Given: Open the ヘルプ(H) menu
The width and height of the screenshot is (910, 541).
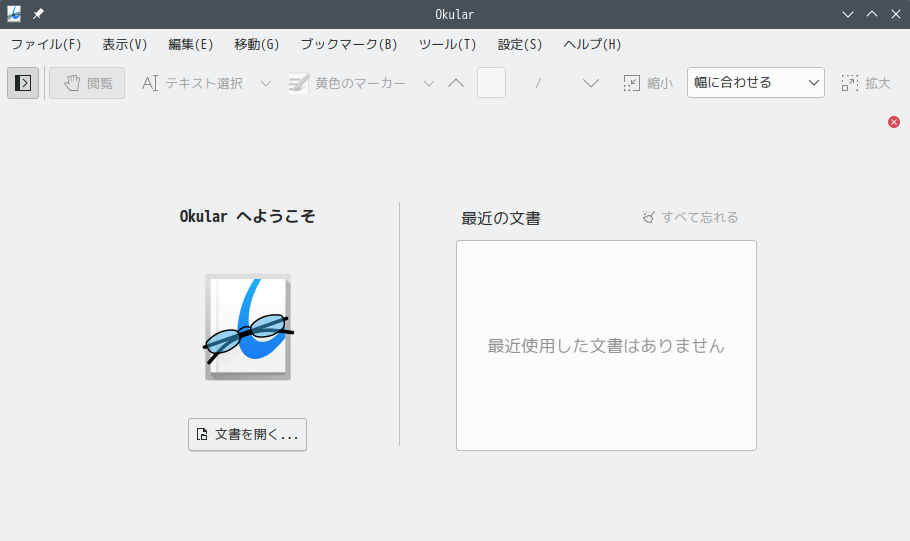Looking at the screenshot, I should [x=592, y=45].
